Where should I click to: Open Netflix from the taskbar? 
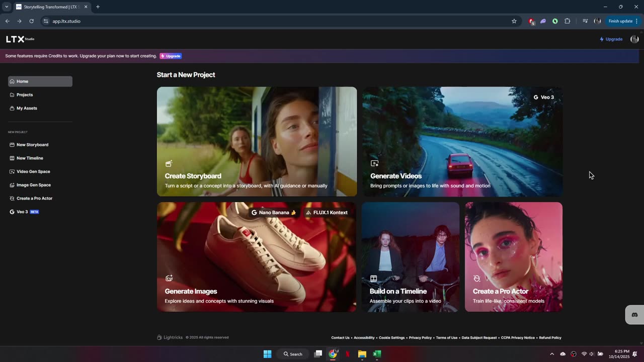pos(347,354)
